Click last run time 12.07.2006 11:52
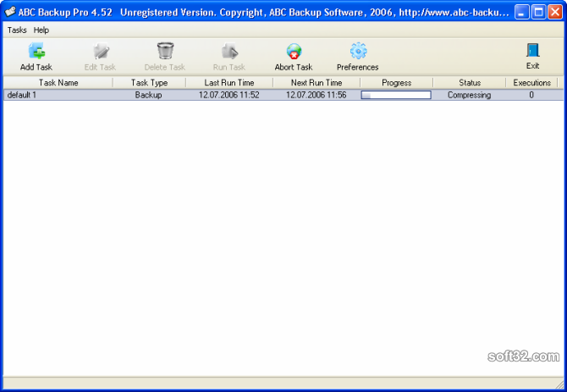Screen dimensions: 567x392 coord(228,95)
